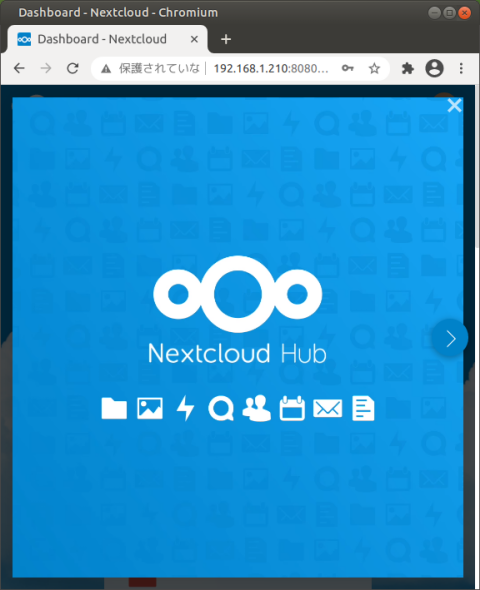Open the Extensions puzzle icon

click(408, 68)
